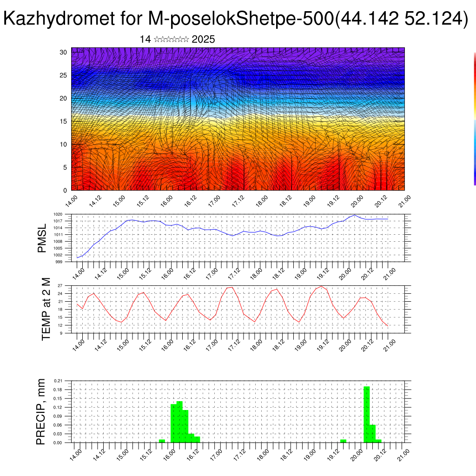Viewport: 476px width, 476px height.
Task: Click the 1011 value on the PMSL axis
Action: coord(58,235)
